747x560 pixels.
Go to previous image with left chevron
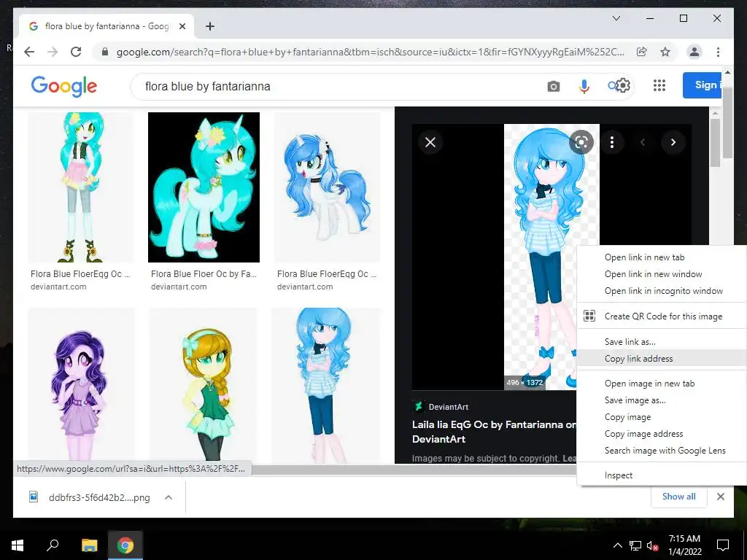642,142
